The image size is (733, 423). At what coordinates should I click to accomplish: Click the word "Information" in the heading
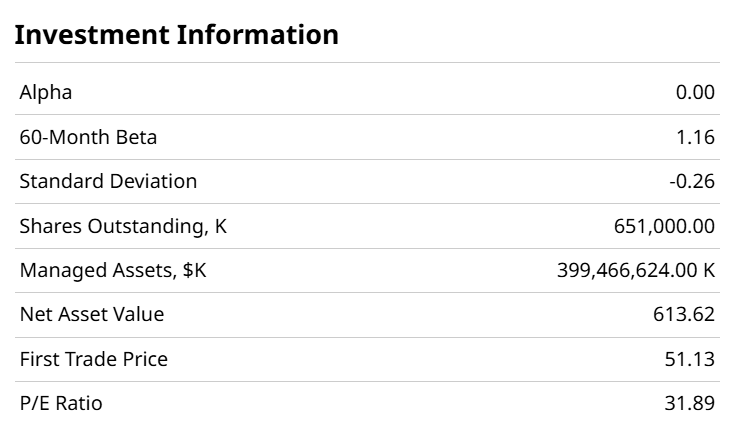tap(257, 35)
